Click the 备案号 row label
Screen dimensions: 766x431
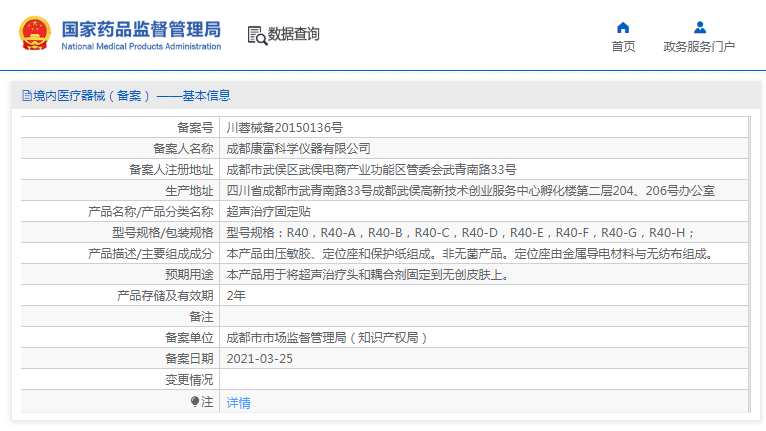[195, 128]
